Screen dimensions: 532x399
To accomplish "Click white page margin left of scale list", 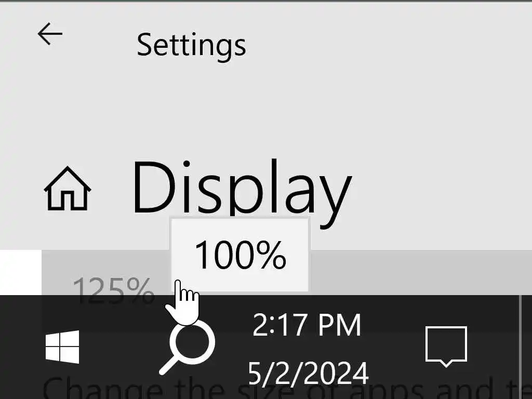I will [x=20, y=272].
